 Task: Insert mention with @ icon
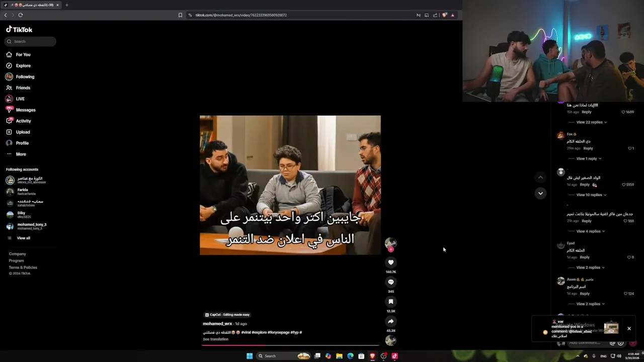click(612, 343)
